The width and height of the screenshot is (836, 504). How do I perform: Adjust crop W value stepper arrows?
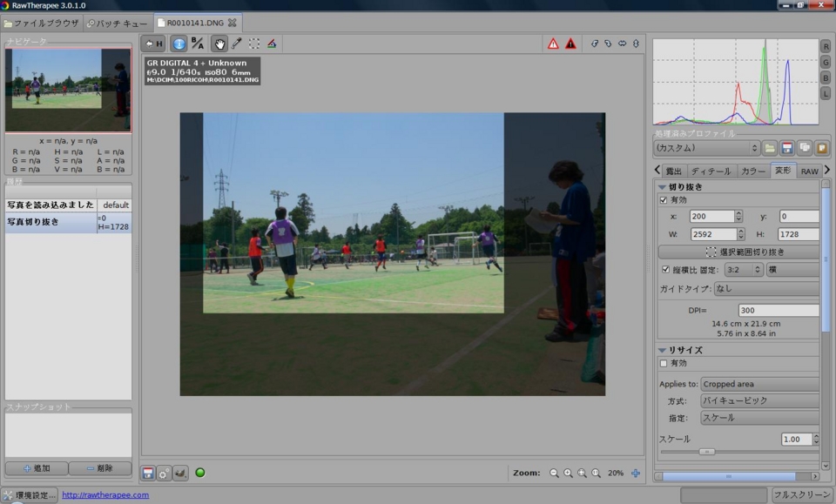click(740, 234)
